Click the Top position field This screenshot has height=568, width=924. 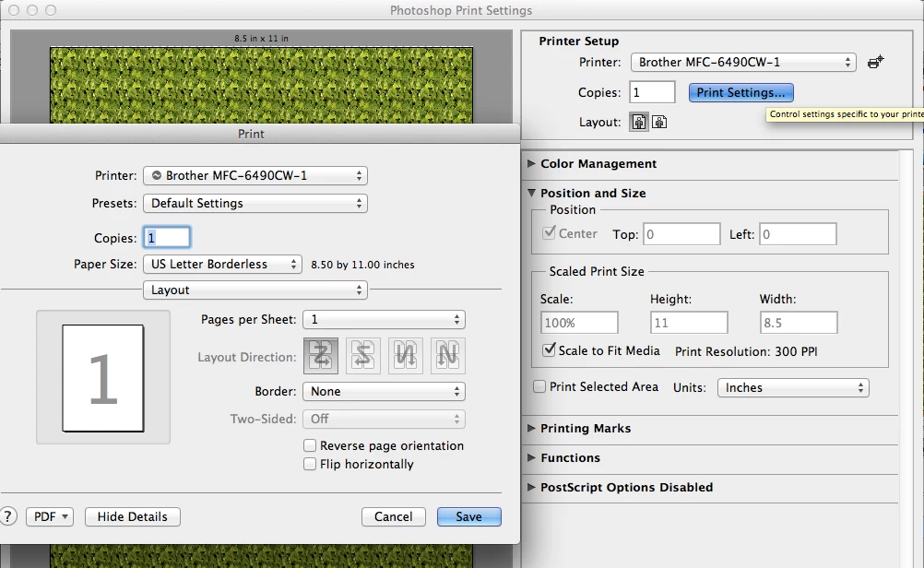(x=681, y=234)
